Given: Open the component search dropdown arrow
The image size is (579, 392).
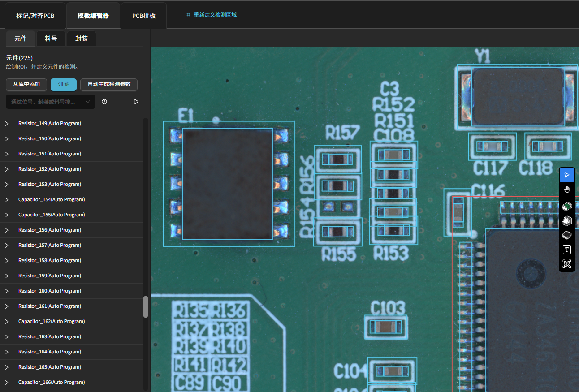Looking at the screenshot, I should click(x=88, y=102).
